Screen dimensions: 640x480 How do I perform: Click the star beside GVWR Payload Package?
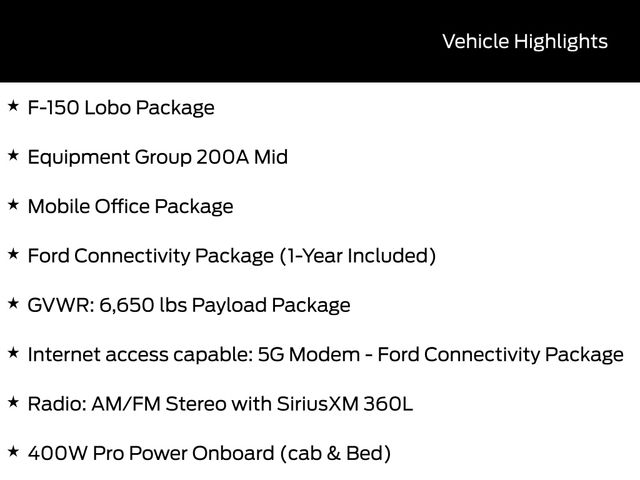click(12, 302)
